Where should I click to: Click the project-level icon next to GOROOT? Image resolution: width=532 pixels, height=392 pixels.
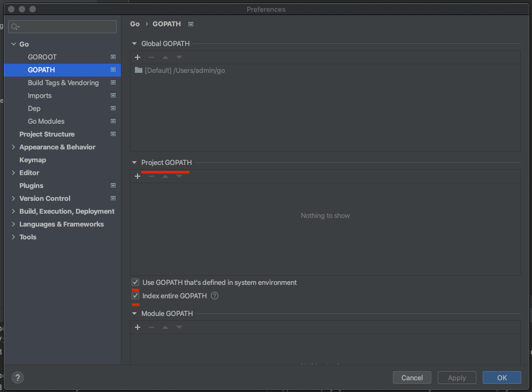coord(113,57)
